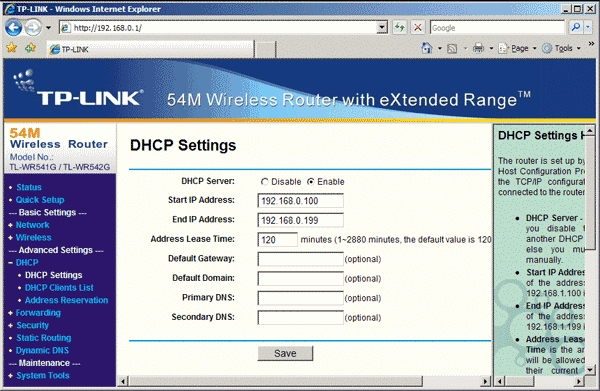The width and height of the screenshot is (600, 391).
Task: Click the Google search box
Action: (x=497, y=28)
